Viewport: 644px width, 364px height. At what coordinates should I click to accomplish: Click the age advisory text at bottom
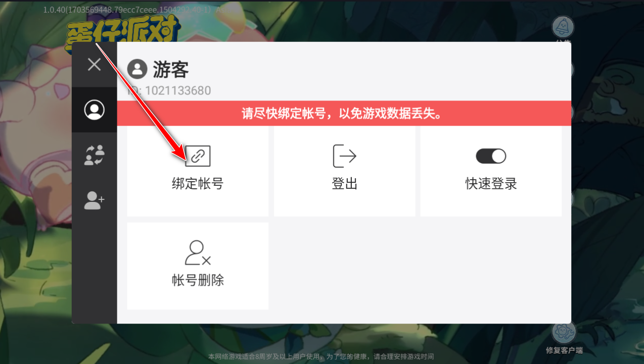tap(321, 356)
